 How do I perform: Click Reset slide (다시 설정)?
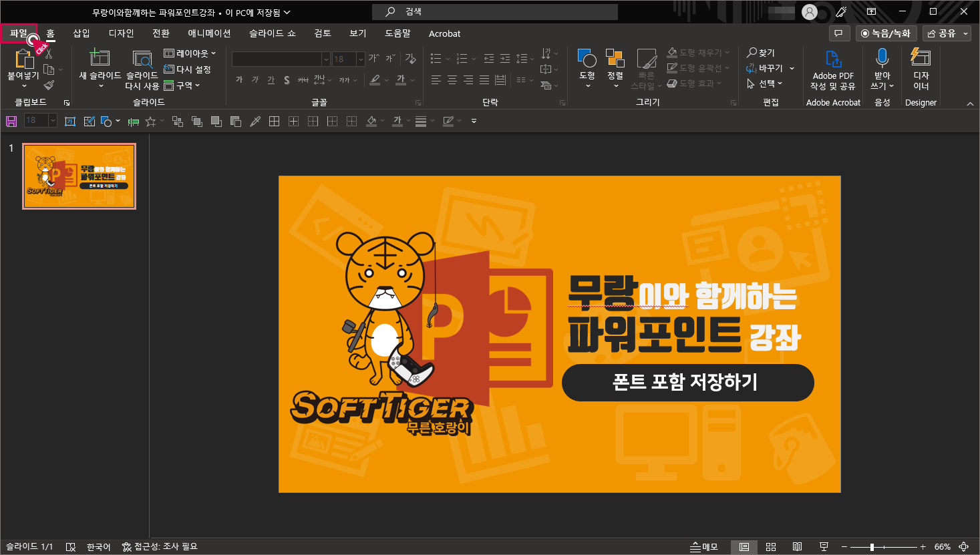tap(188, 69)
